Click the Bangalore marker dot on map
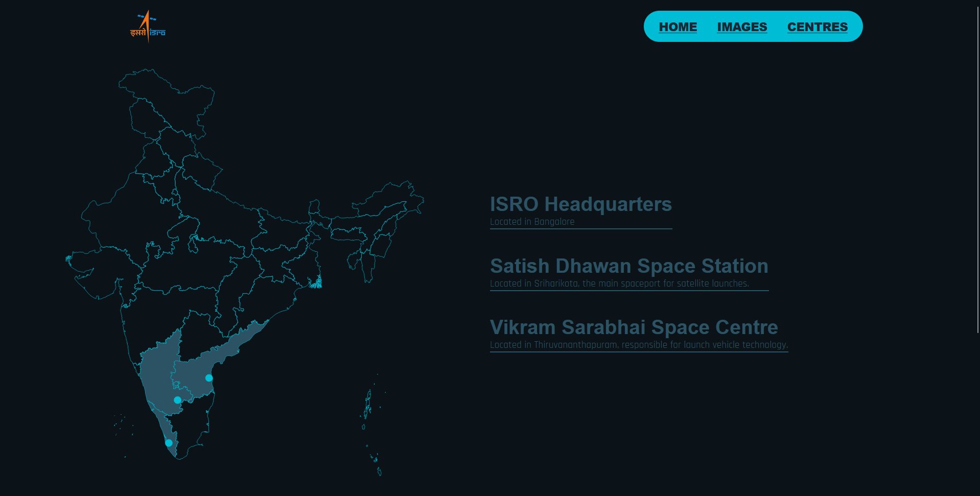 pos(177,400)
